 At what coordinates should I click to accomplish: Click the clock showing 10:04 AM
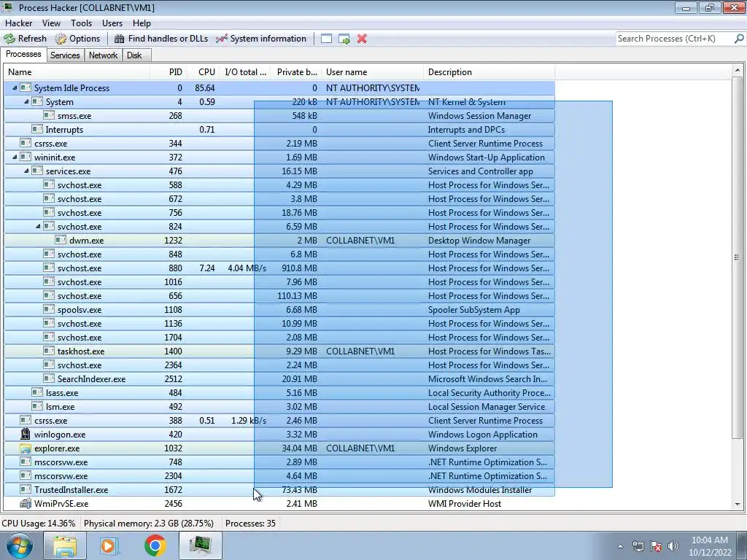coord(709,540)
